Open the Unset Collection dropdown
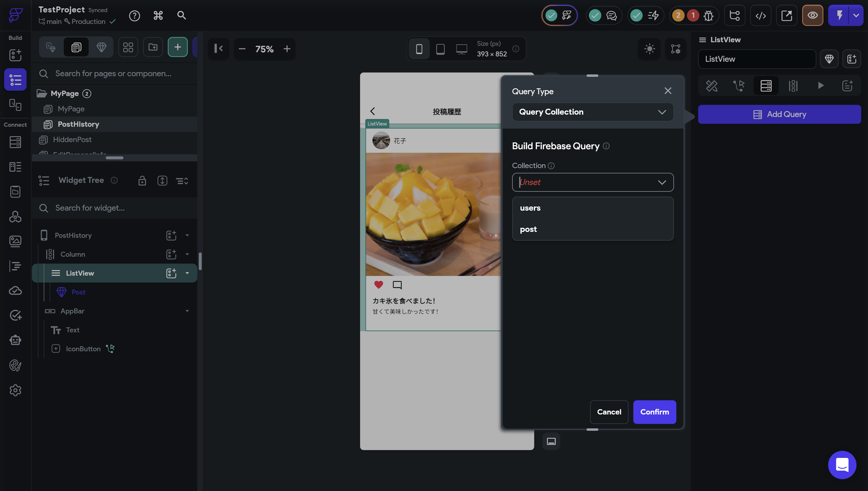This screenshot has height=491, width=868. click(x=592, y=183)
